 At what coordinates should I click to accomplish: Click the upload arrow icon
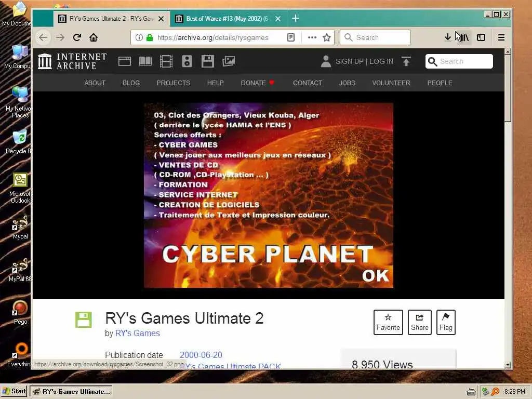[x=406, y=61]
